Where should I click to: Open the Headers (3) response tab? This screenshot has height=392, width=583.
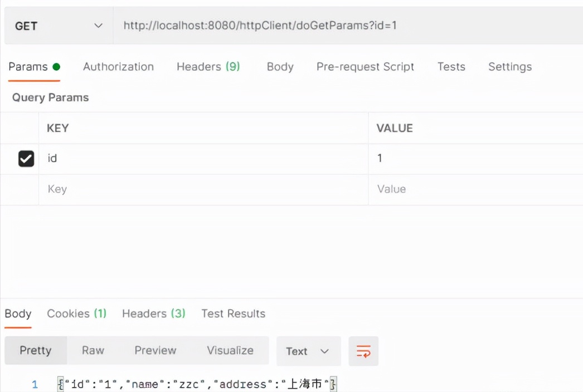click(153, 313)
